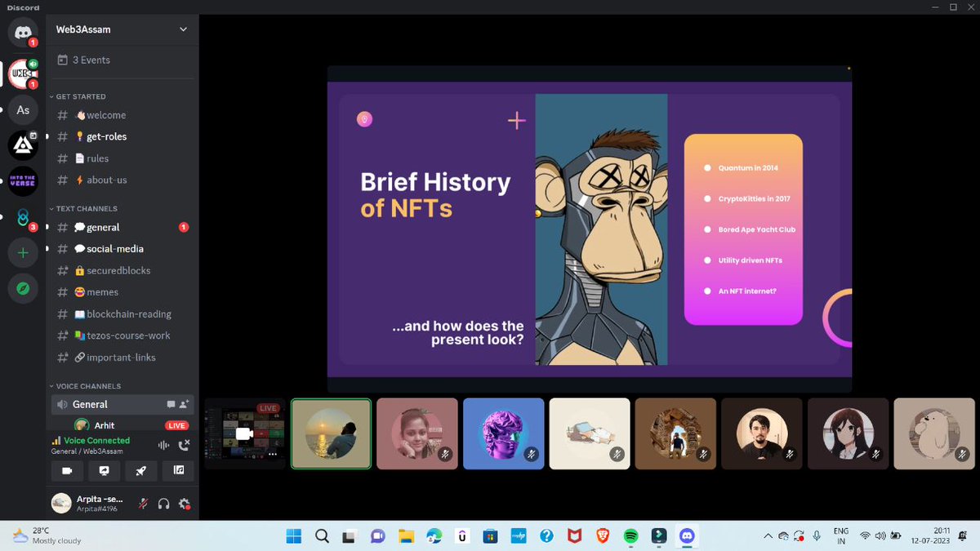Select the cream background participant tile
The image size is (980, 551).
[x=590, y=433]
